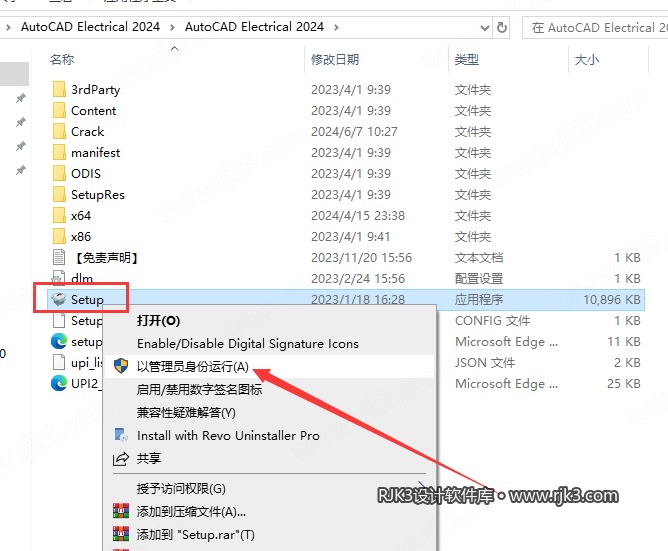Click the 应用程序 type cell
The width and height of the screenshot is (668, 551).
click(x=479, y=299)
